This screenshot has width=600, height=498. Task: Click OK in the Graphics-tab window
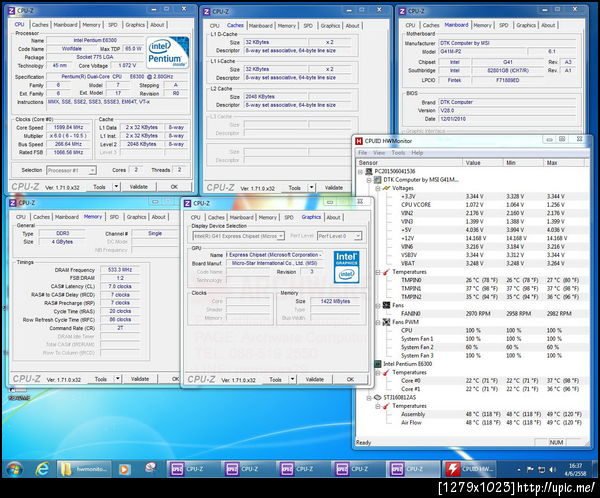pos(350,379)
